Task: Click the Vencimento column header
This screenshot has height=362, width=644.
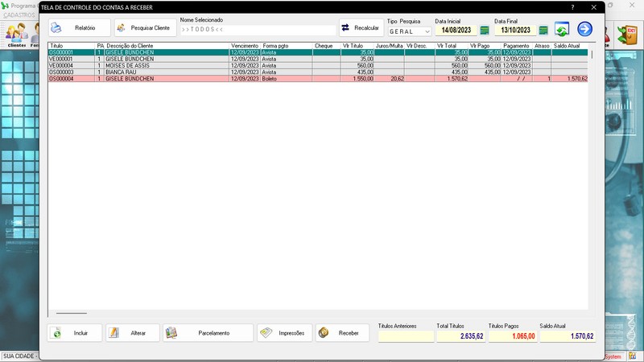Action: point(245,46)
